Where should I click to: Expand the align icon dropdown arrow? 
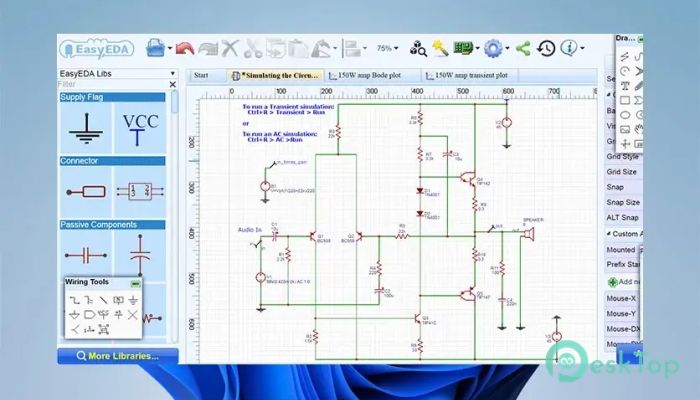[x=365, y=48]
